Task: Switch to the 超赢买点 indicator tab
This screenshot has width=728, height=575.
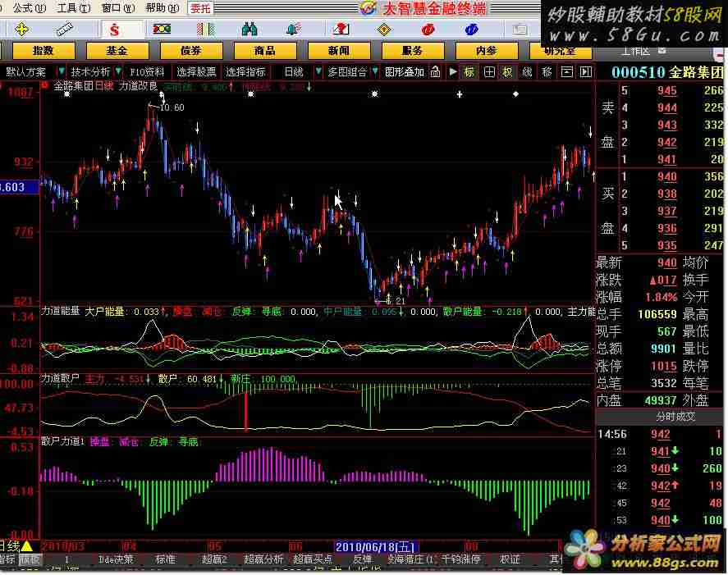Action: [313, 559]
